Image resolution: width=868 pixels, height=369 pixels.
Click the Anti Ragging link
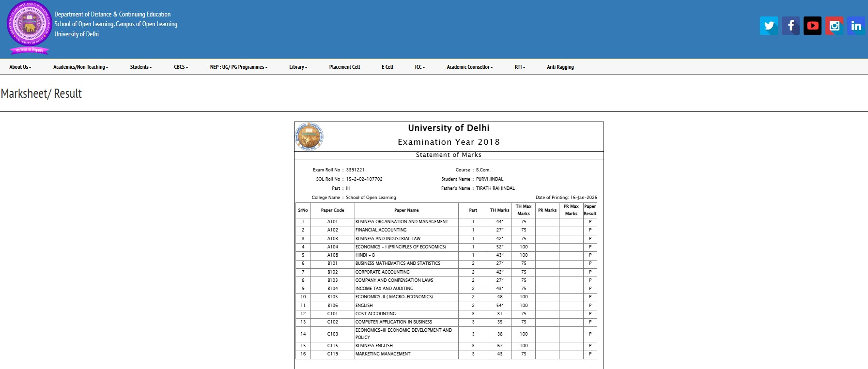560,67
